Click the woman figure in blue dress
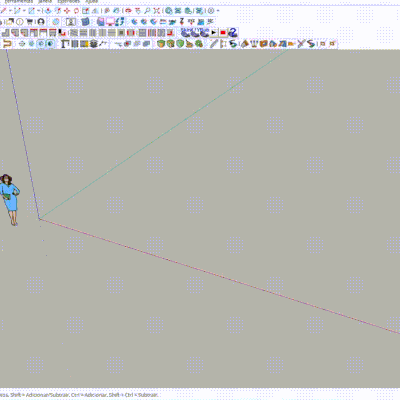400x400 pixels. 10,200
